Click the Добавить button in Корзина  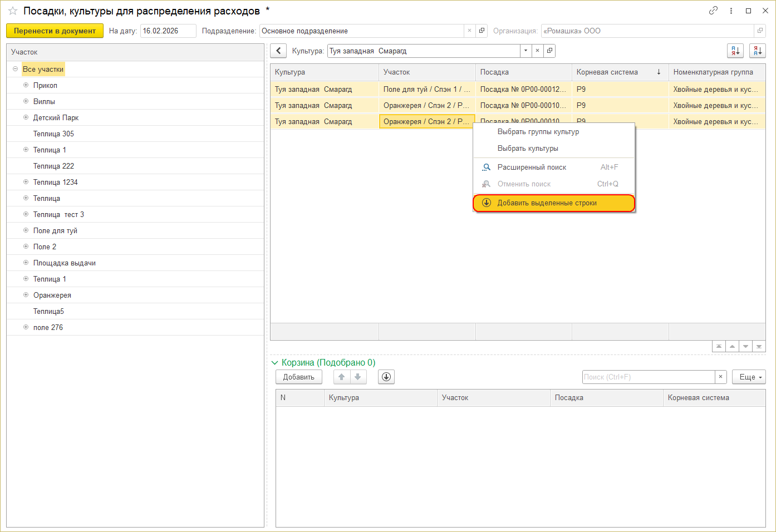[298, 377]
